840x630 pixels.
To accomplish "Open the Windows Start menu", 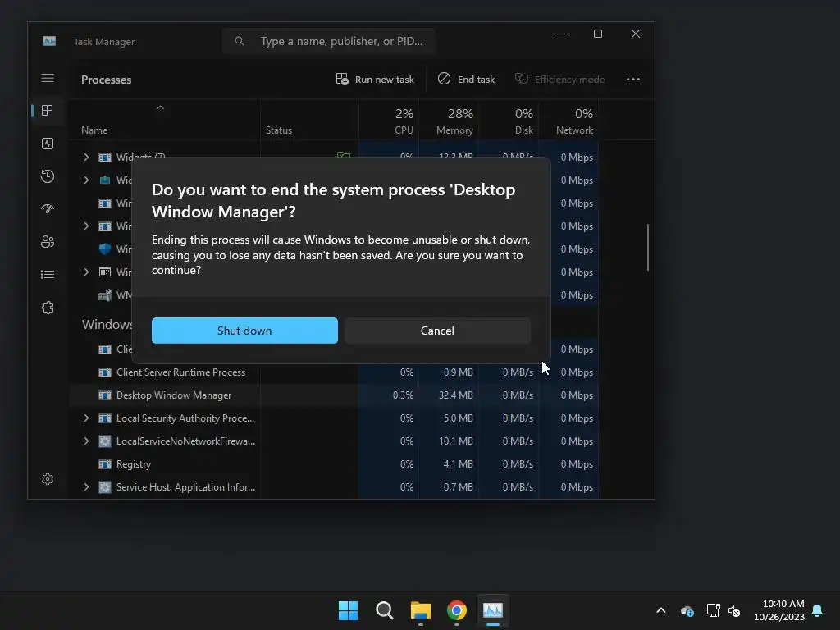I will click(x=348, y=610).
